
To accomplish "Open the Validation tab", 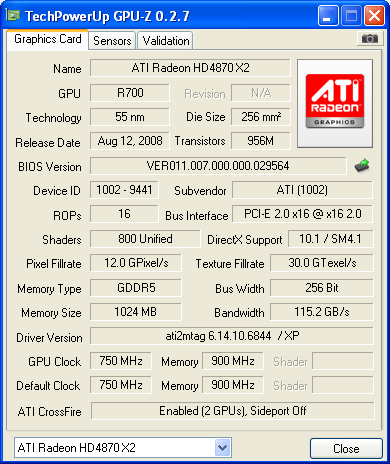I will (x=166, y=41).
